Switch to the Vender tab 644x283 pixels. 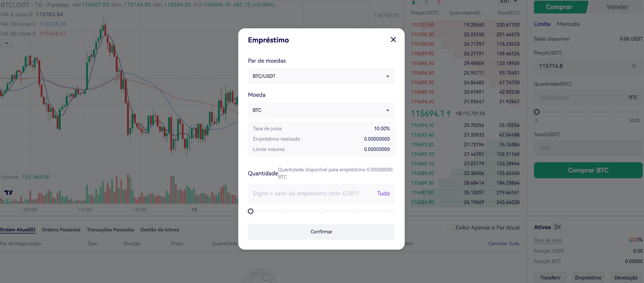pos(617,7)
